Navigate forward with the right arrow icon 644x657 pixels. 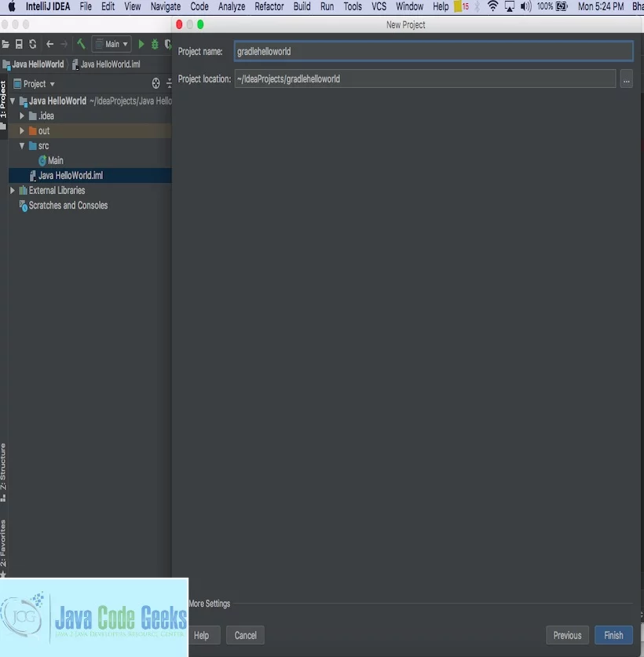(x=64, y=44)
